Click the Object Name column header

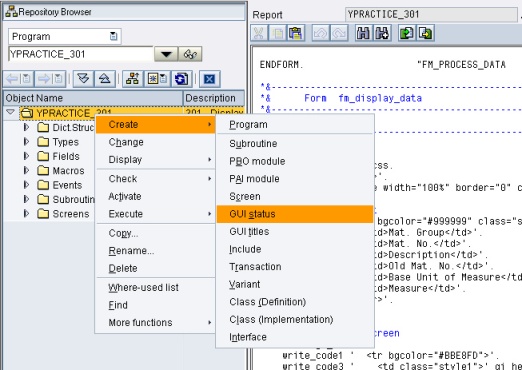tap(93, 98)
